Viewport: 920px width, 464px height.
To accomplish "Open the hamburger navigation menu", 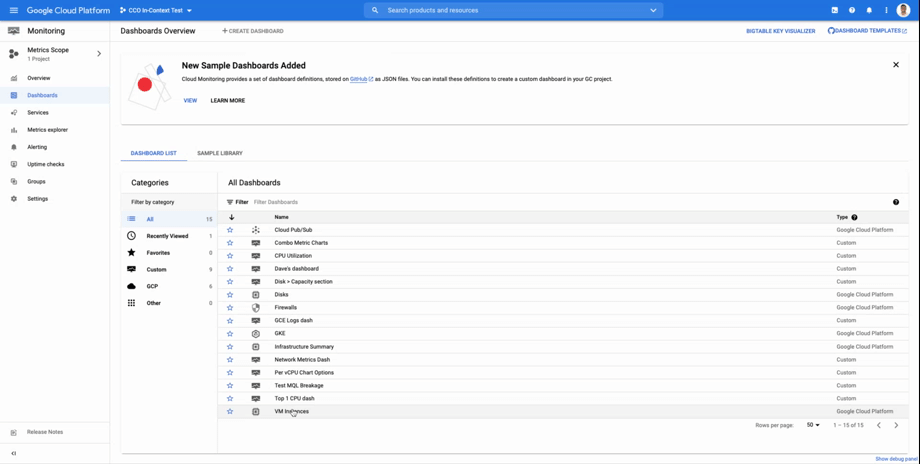I will pyautogui.click(x=13, y=11).
